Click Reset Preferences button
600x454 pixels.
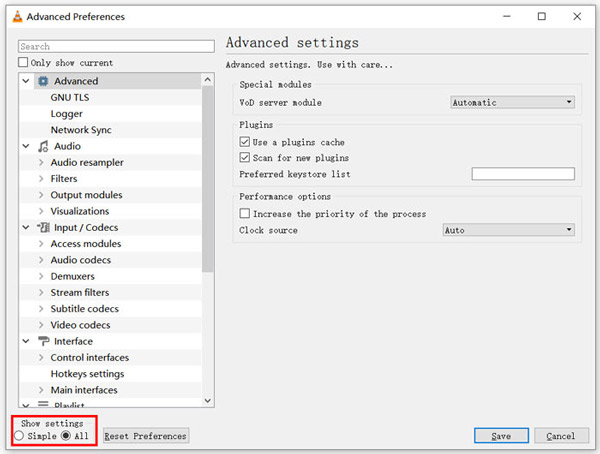click(x=146, y=436)
